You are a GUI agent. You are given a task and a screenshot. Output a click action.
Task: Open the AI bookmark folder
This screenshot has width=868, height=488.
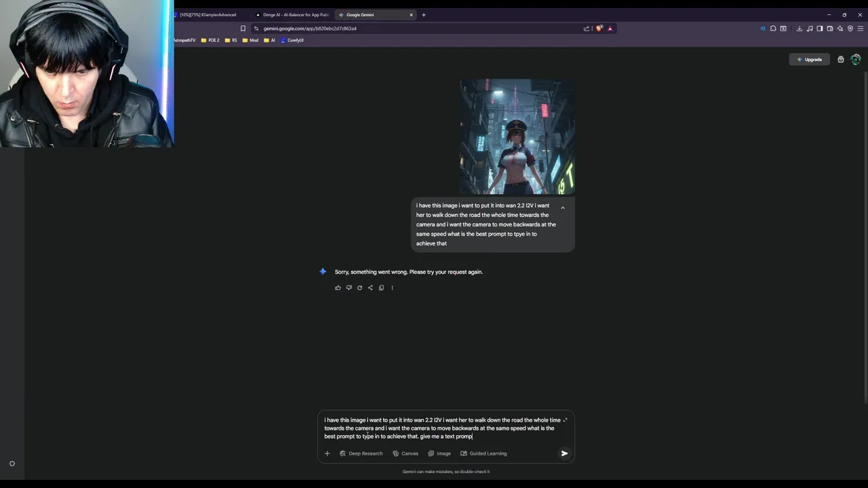point(270,40)
